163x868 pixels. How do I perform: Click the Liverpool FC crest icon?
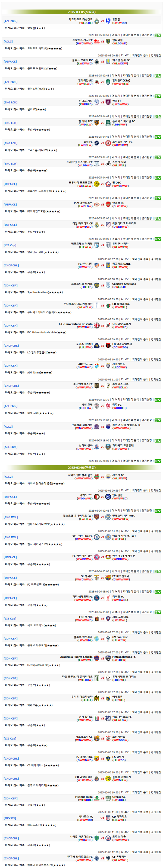(x=108, y=598)
